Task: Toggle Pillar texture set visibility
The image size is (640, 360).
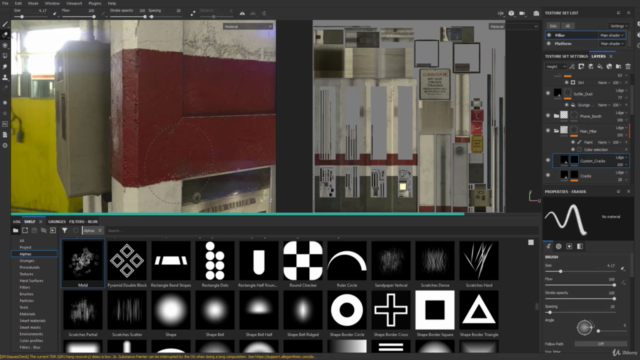Action: (549, 36)
